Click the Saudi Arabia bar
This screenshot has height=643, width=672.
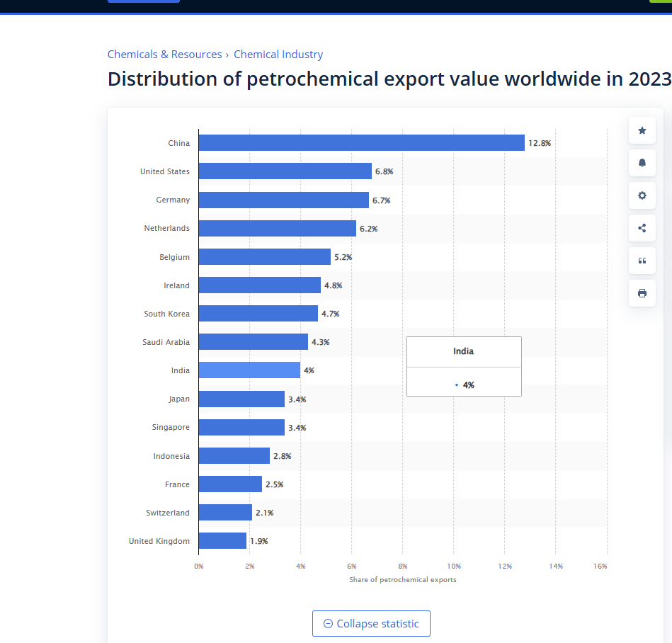click(254, 341)
